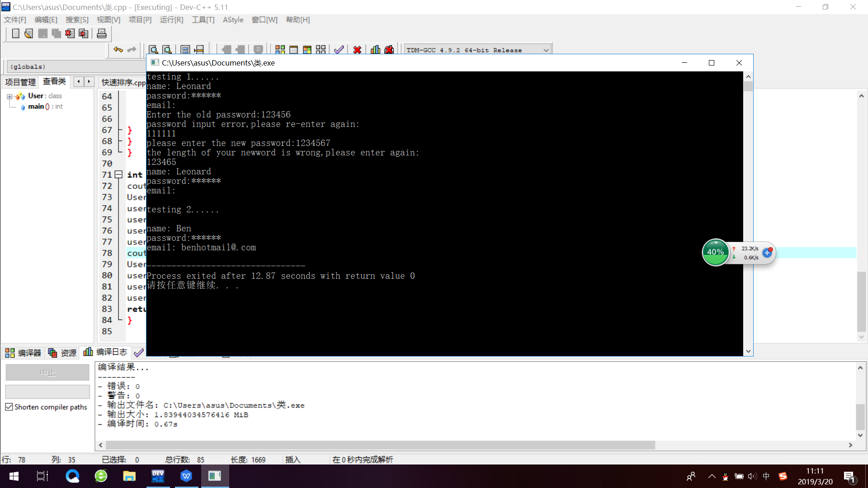
Task: Click the Undo arrow icon
Action: [118, 50]
